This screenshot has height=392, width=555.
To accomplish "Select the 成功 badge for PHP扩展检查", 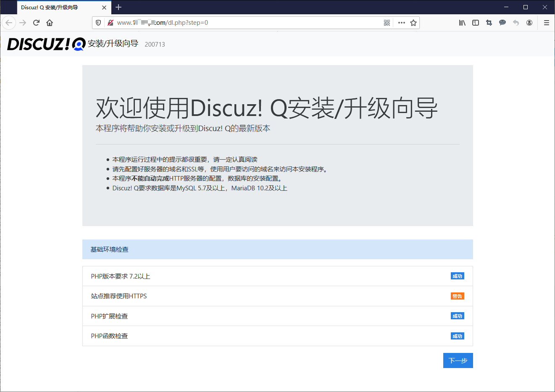I will point(457,316).
